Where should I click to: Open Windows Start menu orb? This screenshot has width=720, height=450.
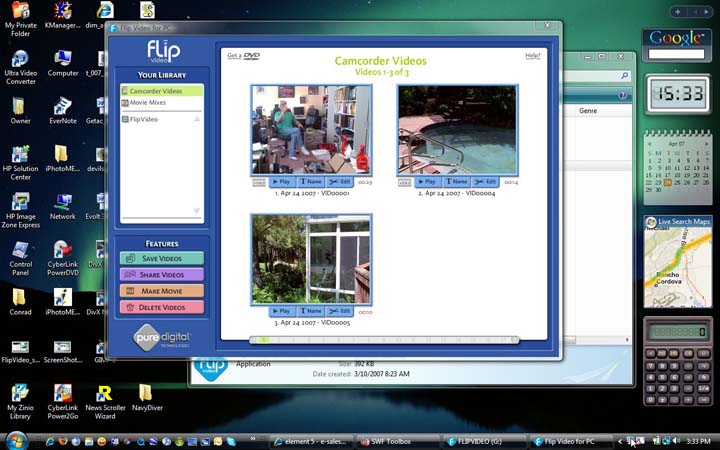tap(15, 440)
